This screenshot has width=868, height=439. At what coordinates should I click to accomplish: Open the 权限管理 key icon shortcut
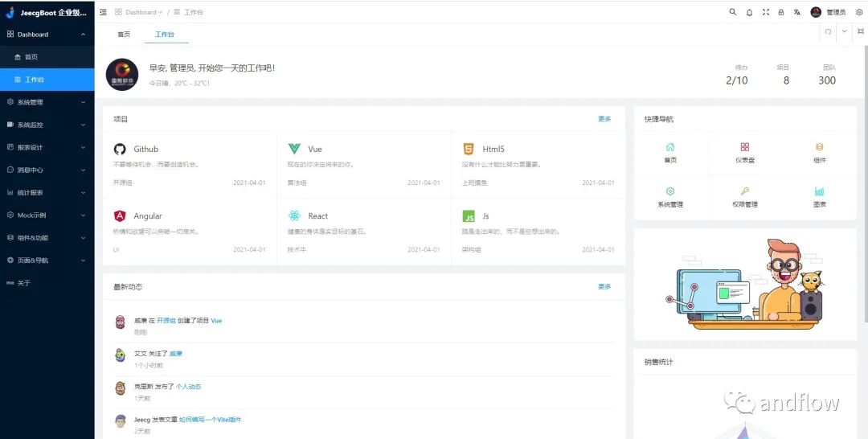(x=745, y=191)
